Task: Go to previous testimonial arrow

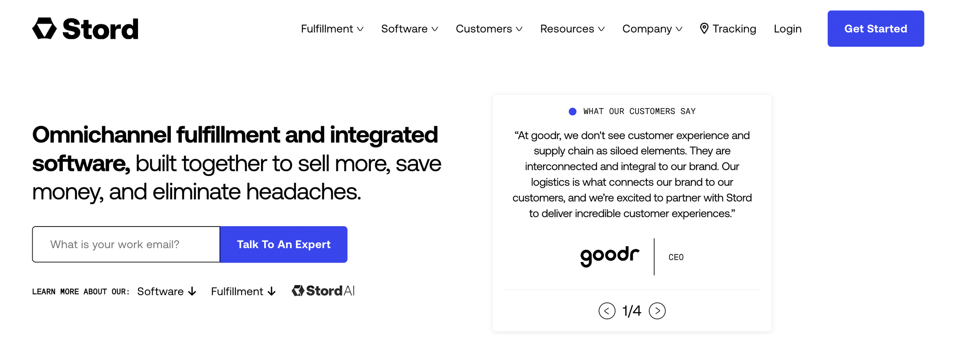Action: click(607, 311)
